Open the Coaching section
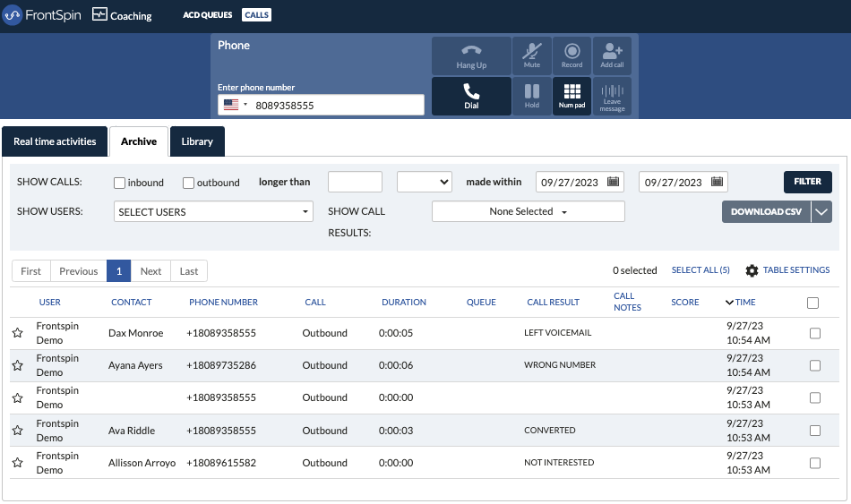Viewport: 851px width, 504px height. (x=122, y=15)
